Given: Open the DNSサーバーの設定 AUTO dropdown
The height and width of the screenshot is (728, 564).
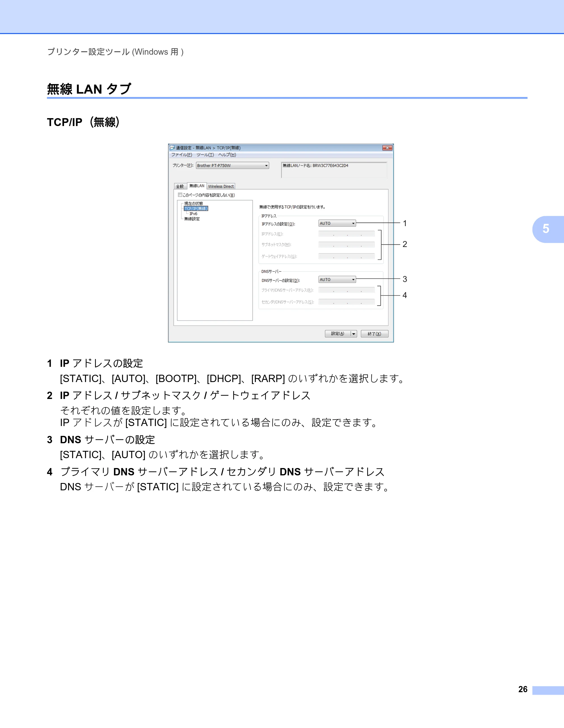Looking at the screenshot, I should pyautogui.click(x=337, y=279).
